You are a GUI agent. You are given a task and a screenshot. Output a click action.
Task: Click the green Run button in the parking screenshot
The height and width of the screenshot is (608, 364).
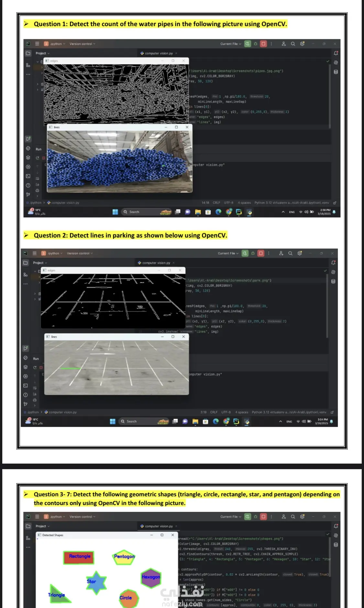[x=245, y=253]
